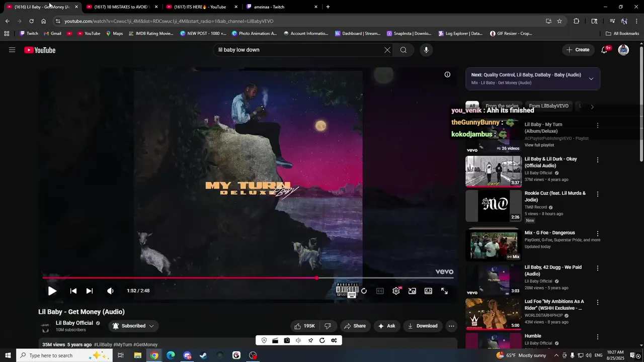Open Chrome extensions puzzle icon

577,21
